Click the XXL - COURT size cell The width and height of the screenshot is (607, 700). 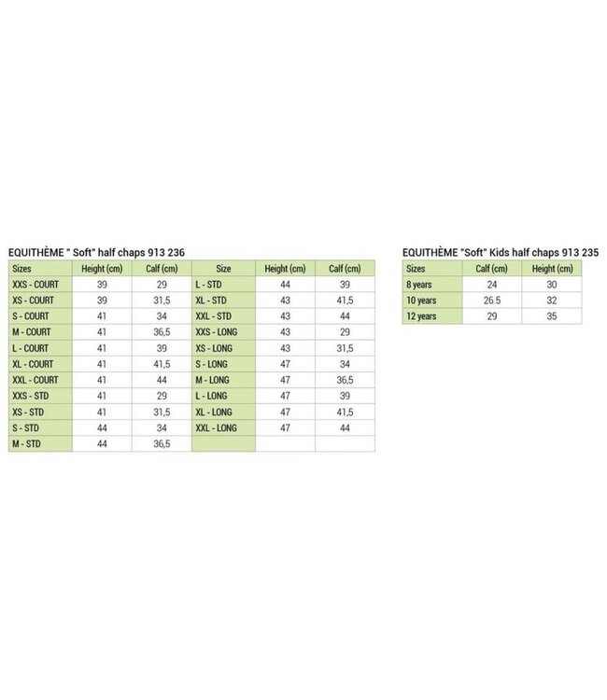click(35, 380)
